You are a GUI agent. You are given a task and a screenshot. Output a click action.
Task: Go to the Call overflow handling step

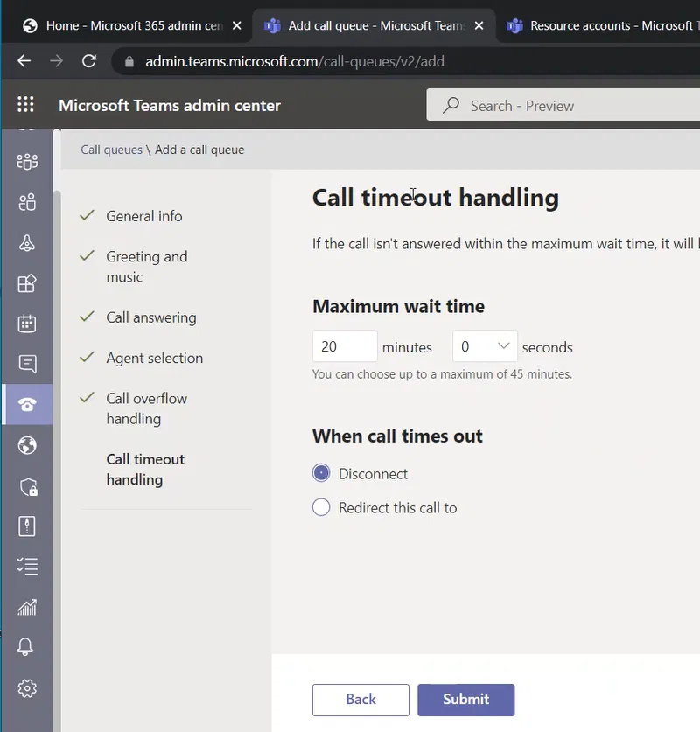(x=146, y=408)
